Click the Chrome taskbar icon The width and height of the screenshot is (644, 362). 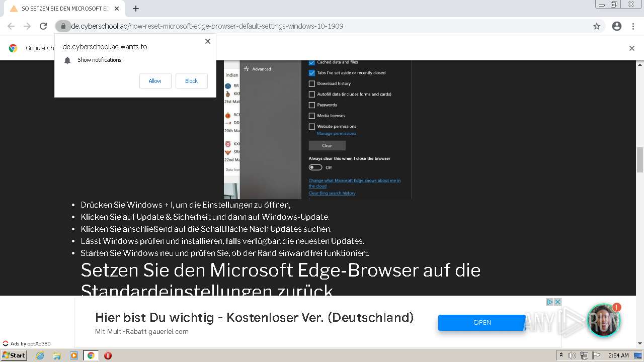(x=91, y=355)
